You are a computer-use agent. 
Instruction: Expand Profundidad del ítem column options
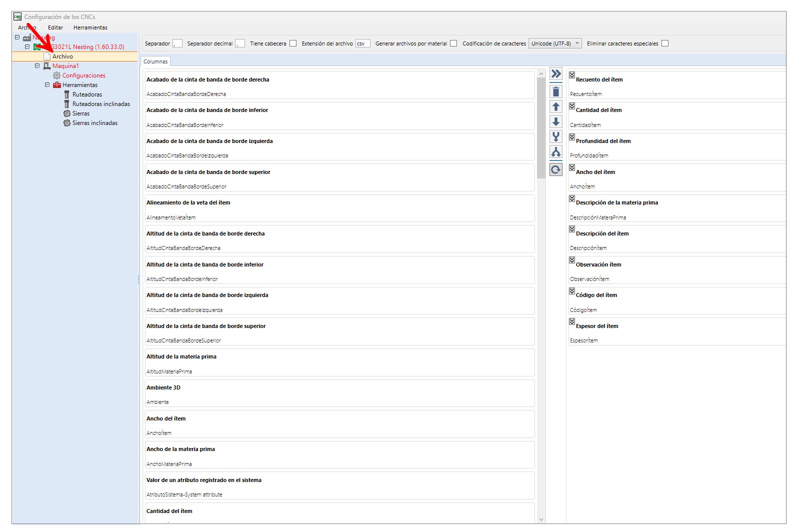[572, 137]
